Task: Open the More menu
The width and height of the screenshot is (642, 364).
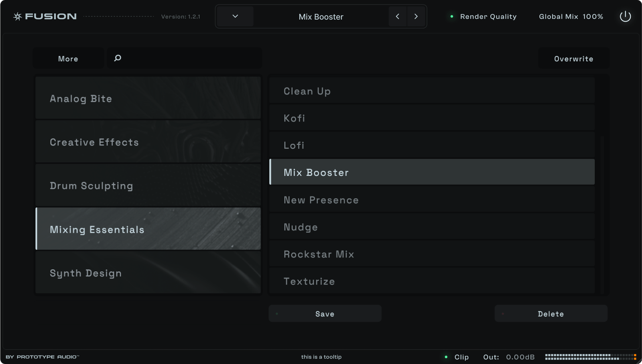Action: (x=68, y=58)
